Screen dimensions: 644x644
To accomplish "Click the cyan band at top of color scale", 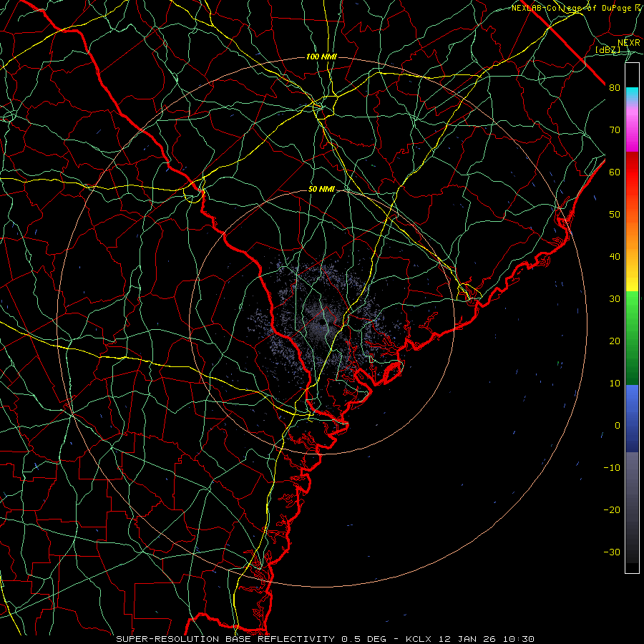I will 632,94.
